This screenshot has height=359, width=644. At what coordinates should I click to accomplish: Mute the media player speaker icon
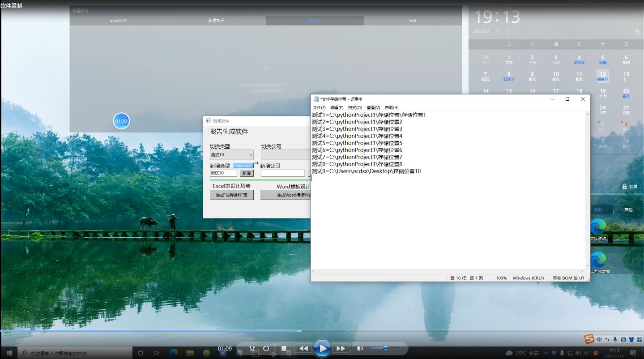(359, 348)
